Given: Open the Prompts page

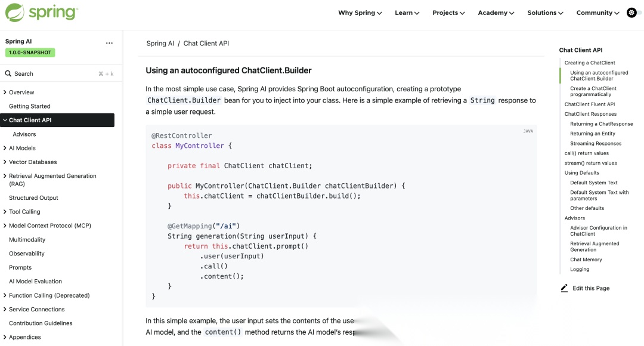Looking at the screenshot, I should [20, 267].
